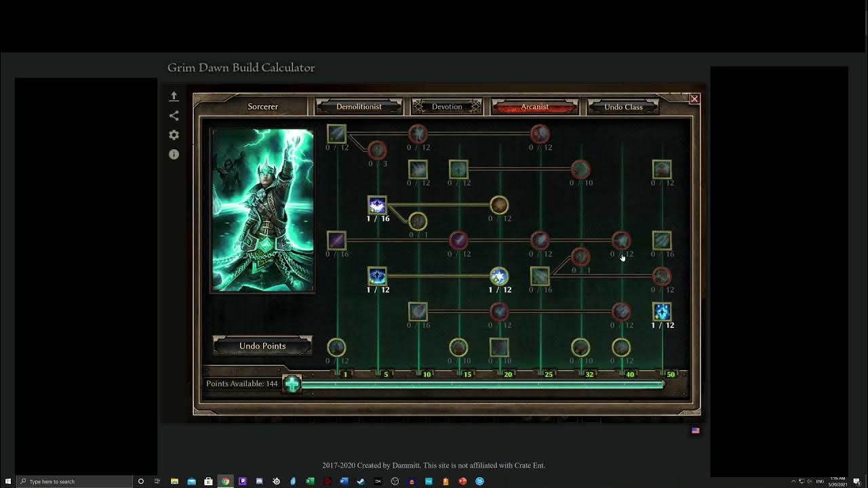Click the share build icon
The image size is (868, 488).
(174, 116)
